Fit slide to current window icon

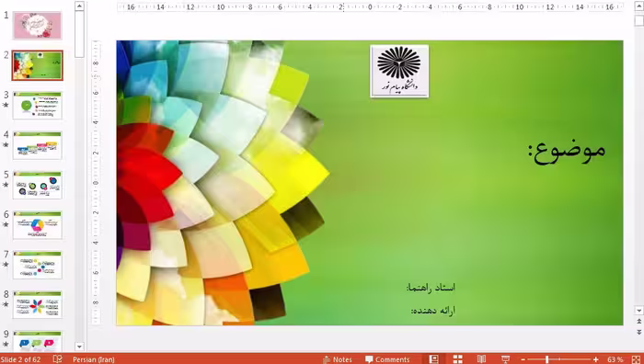tap(636, 359)
